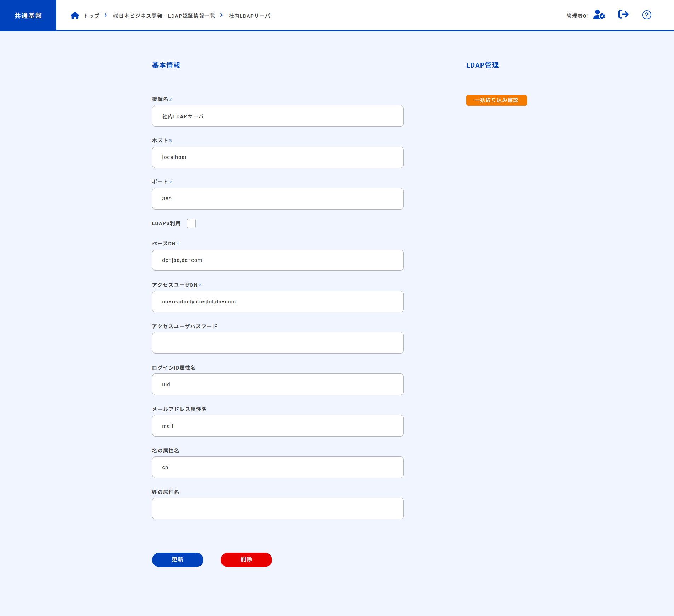The height and width of the screenshot is (616, 674).
Task: Toggle the LDAPS利用 checkbox
Action: coord(191,224)
